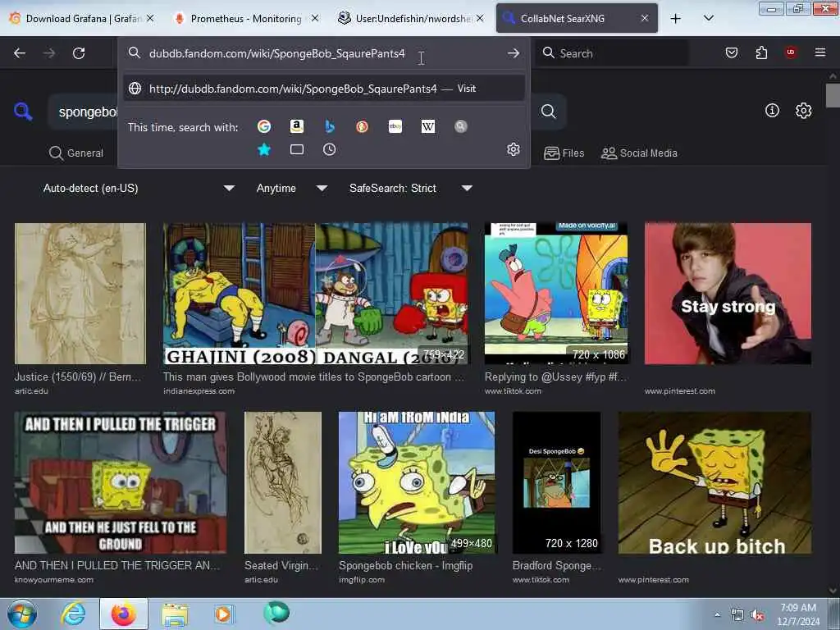The image size is (840, 630).
Task: Click the imgflip.com source text
Action: [x=362, y=580]
